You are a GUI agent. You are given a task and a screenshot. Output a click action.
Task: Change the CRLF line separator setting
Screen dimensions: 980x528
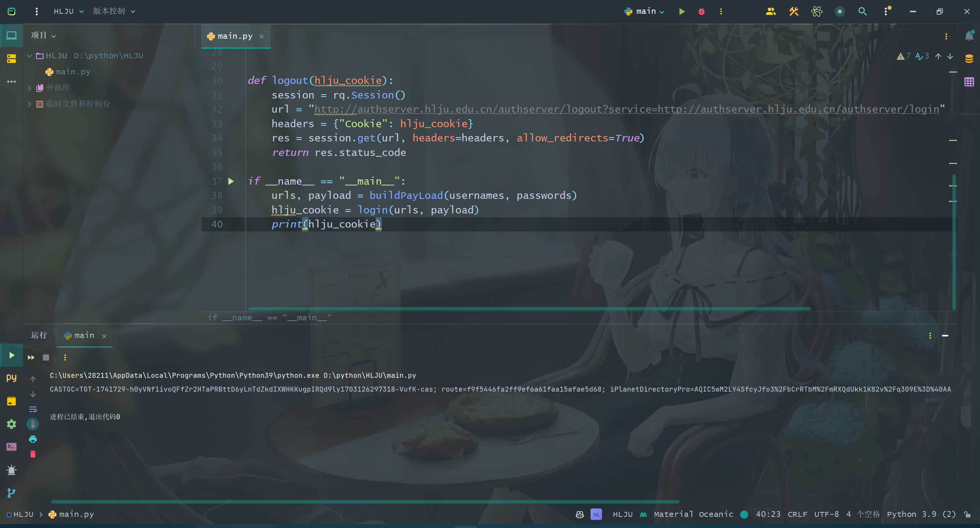coord(797,515)
